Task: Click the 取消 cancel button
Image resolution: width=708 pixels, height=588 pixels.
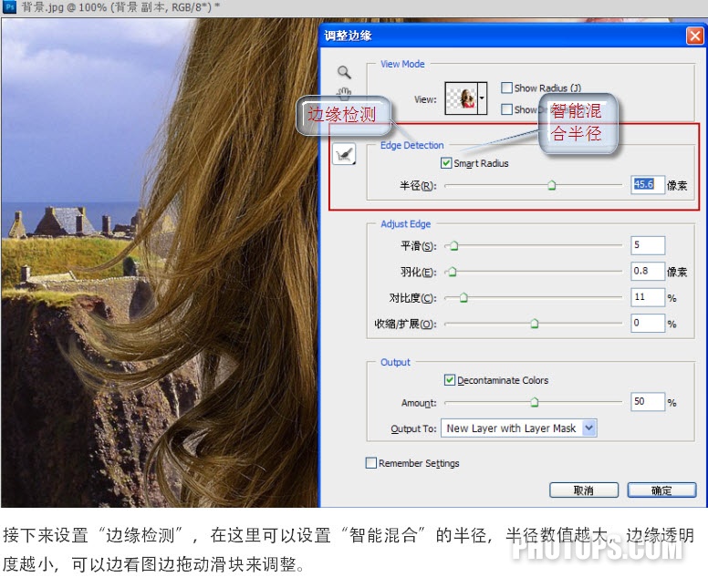Action: pos(583,490)
